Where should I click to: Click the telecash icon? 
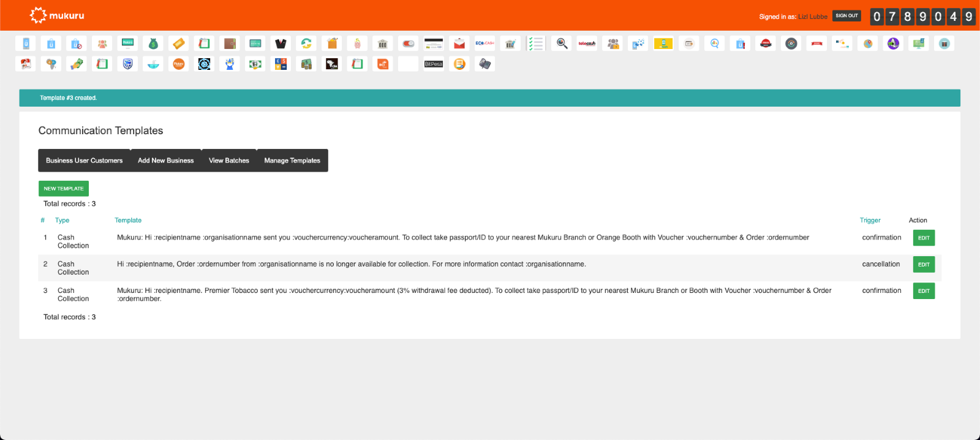click(587, 44)
